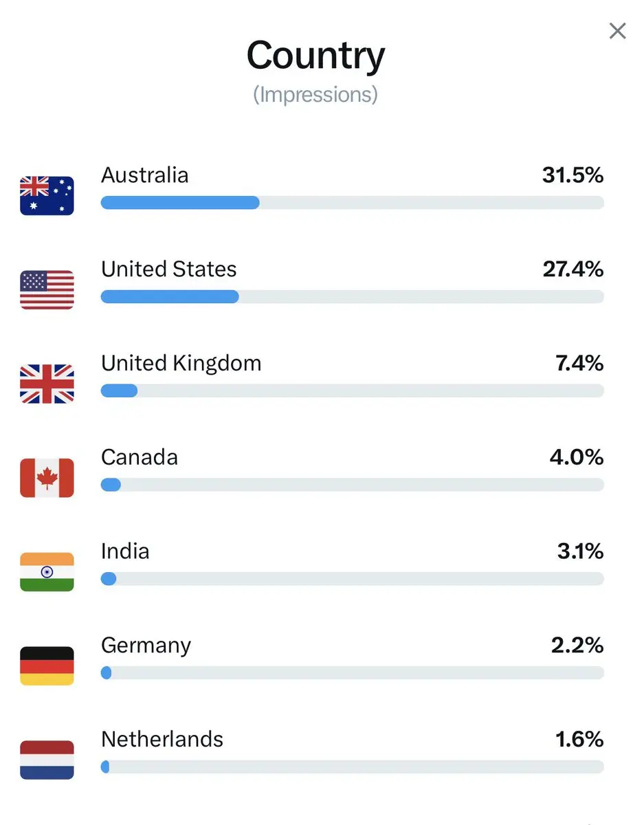
Task: Click the United States impressions bar
Action: tap(352, 296)
